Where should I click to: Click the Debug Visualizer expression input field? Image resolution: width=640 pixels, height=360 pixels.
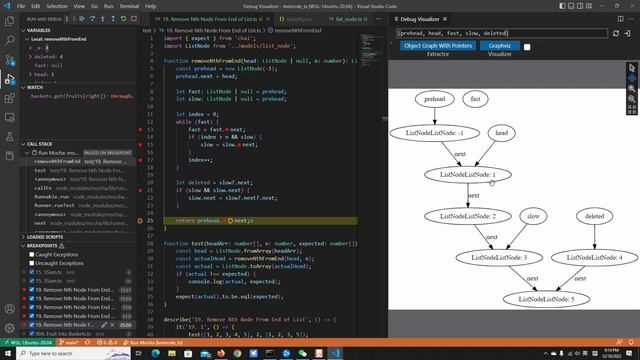coord(502,33)
